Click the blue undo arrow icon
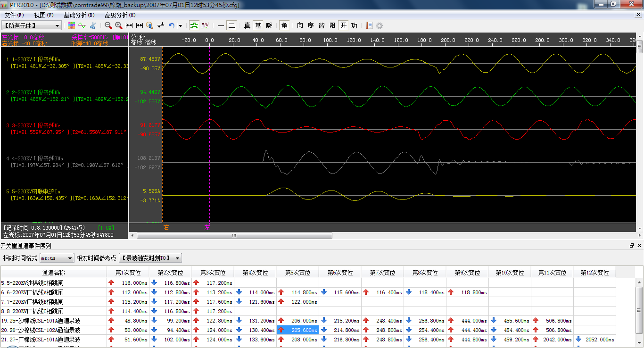 pyautogui.click(x=172, y=25)
